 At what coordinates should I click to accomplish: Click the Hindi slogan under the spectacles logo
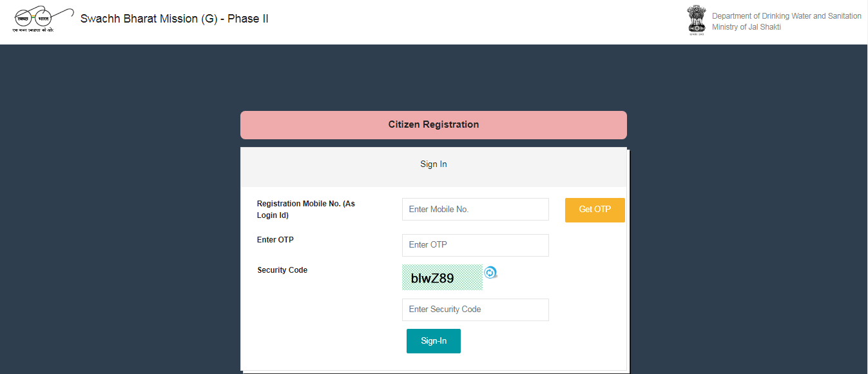(x=33, y=30)
